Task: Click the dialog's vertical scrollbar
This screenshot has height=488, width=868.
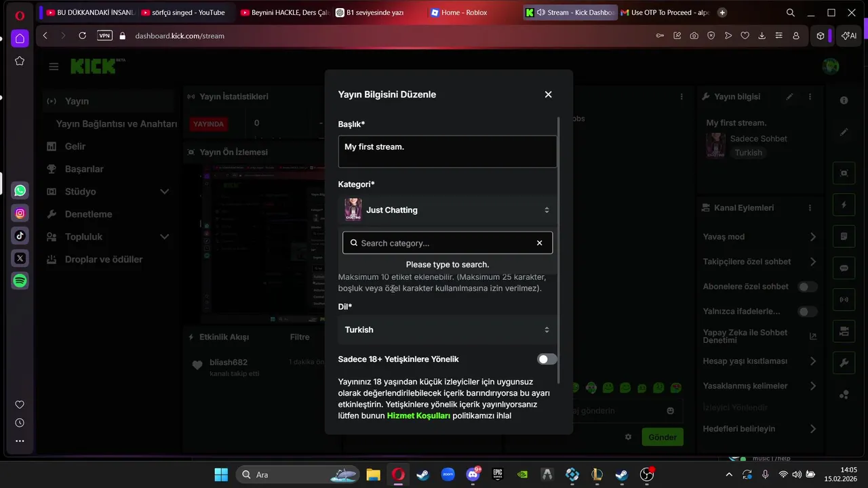Action: coord(559,251)
